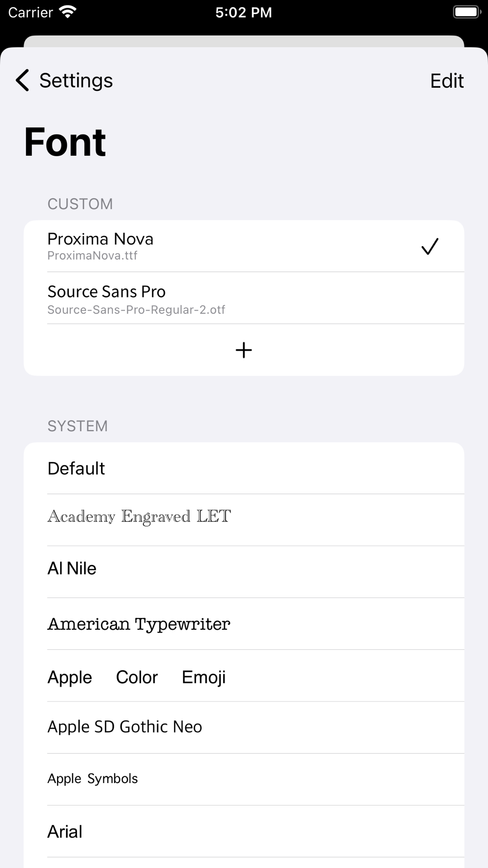This screenshot has height=868, width=488.
Task: Tap the plus icon to add font
Action: 244,350
